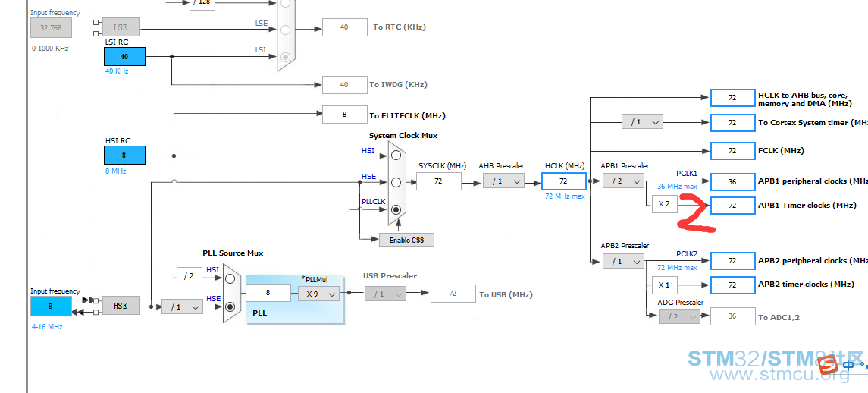Click the '*PLLMul' label
The image size is (868, 393).
pyautogui.click(x=315, y=279)
